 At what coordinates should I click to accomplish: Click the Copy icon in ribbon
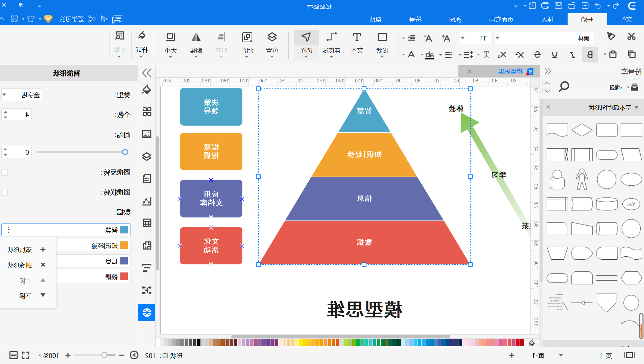(x=631, y=54)
